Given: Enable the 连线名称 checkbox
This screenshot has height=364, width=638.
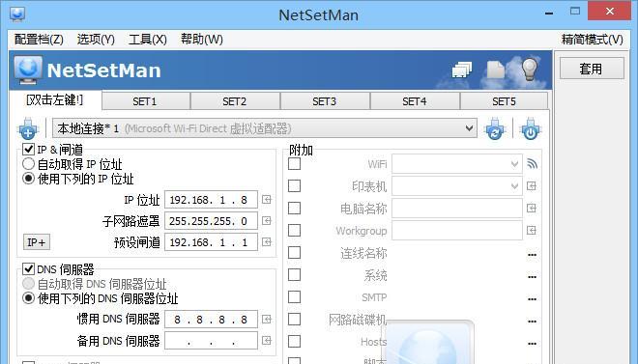Looking at the screenshot, I should tap(294, 253).
